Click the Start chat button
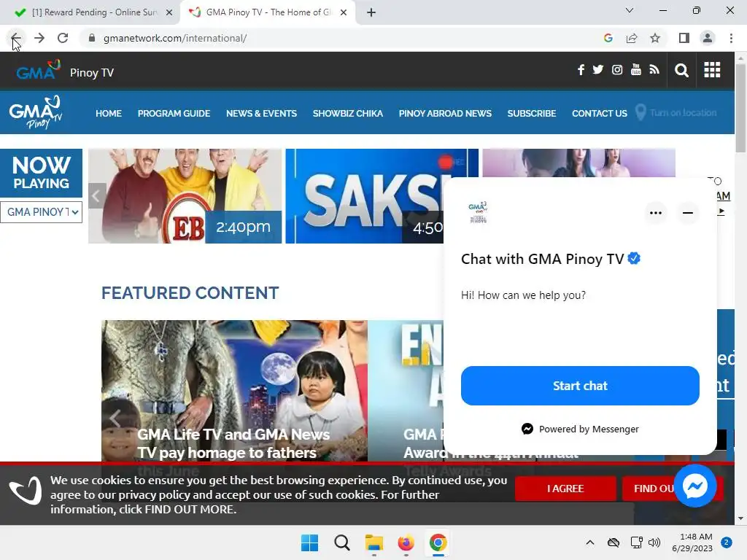This screenshot has width=747, height=560. click(580, 386)
